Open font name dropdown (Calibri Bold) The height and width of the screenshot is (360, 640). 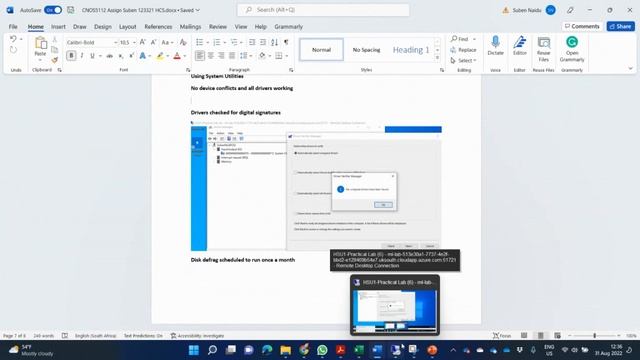pyautogui.click(x=116, y=42)
